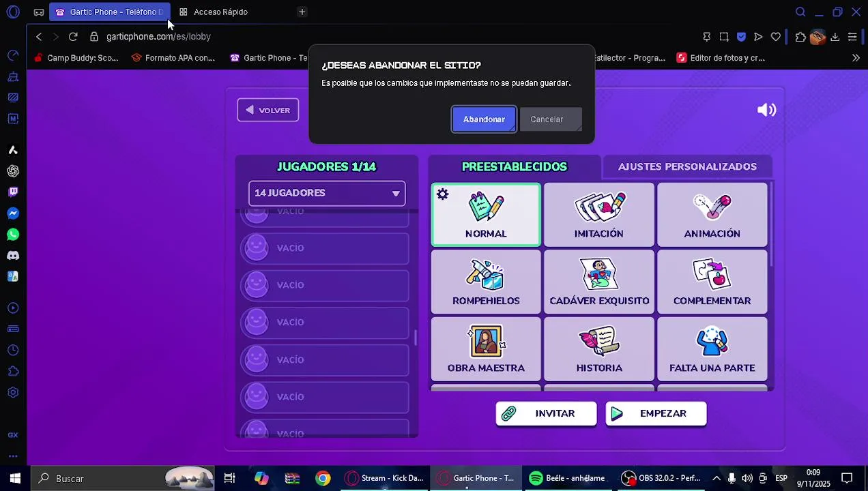
Task: Open the Formato APA bookmark
Action: point(173,58)
